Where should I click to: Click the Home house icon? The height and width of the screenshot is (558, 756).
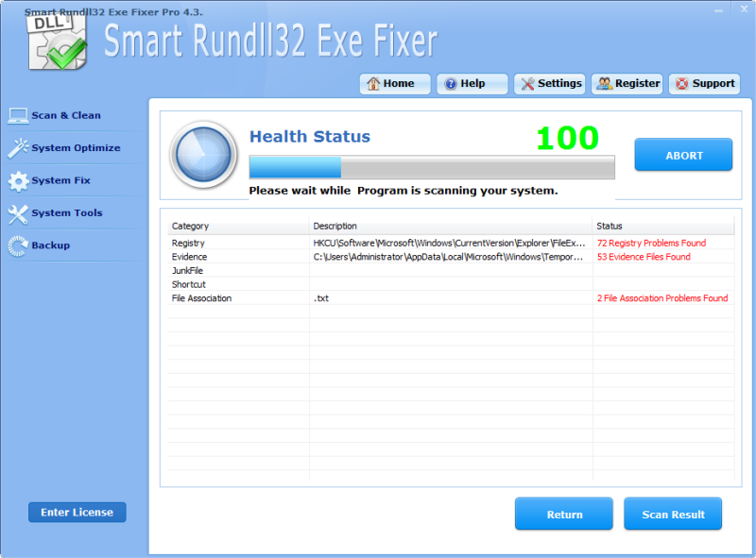coord(373,84)
